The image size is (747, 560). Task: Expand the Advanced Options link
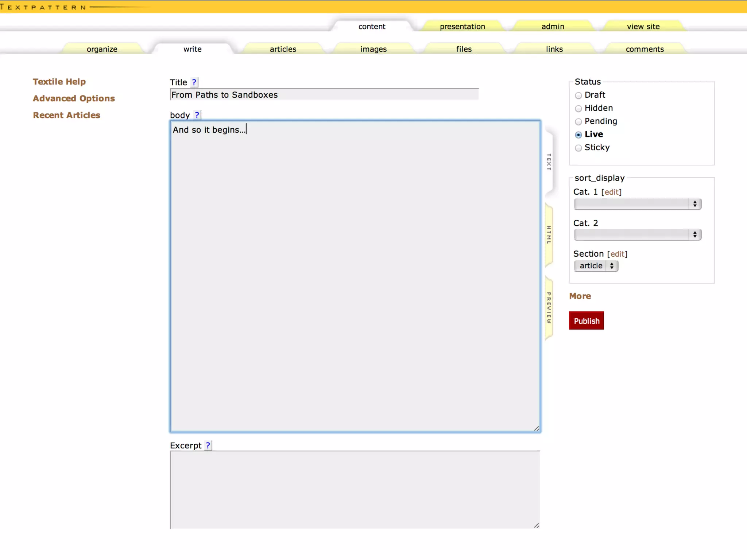tap(74, 98)
